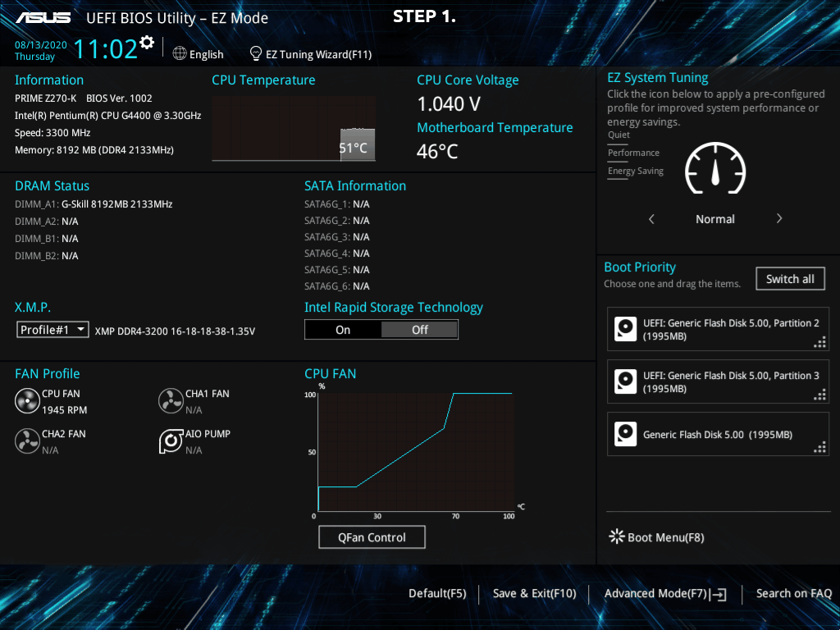Screen dimensions: 840x630
Task: Turn Intel Rapid Storage Technology On
Action: click(343, 330)
